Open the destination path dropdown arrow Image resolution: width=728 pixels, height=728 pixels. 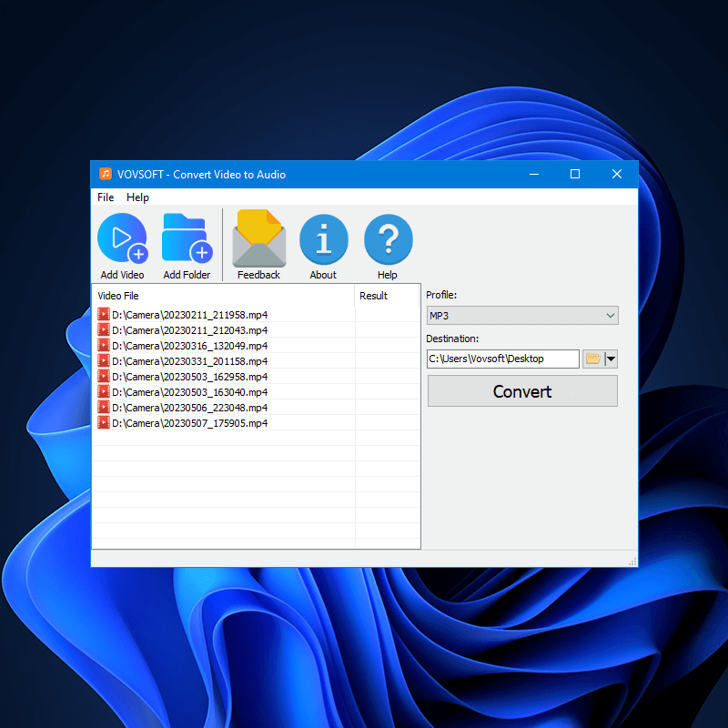click(611, 359)
